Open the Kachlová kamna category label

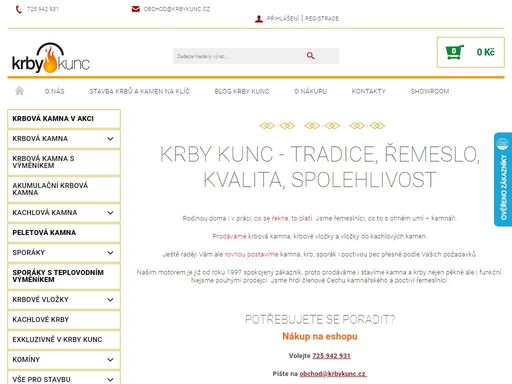pyautogui.click(x=45, y=213)
